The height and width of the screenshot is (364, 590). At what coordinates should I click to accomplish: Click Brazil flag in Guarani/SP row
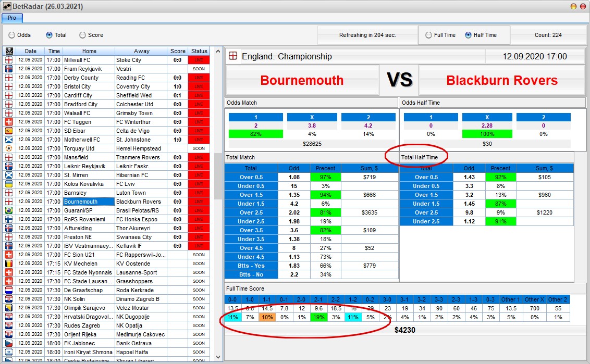point(9,210)
